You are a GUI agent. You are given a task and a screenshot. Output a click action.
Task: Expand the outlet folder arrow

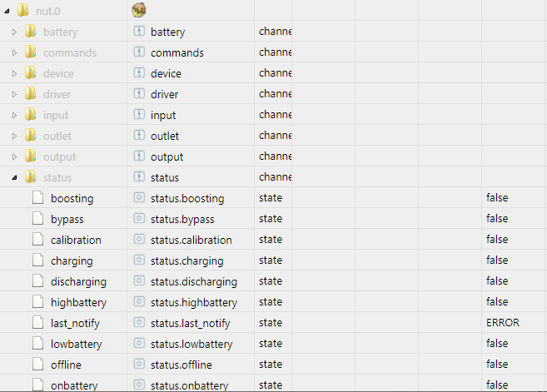(14, 136)
